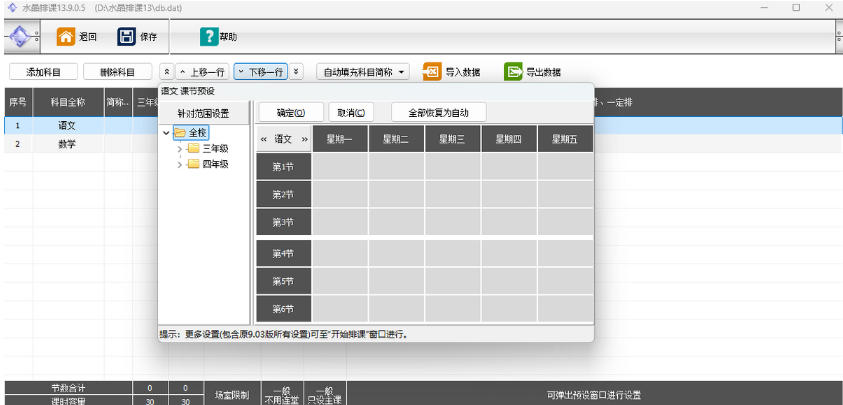The image size is (843, 405).
Task: Select the 第4节 row header
Action: click(x=283, y=253)
